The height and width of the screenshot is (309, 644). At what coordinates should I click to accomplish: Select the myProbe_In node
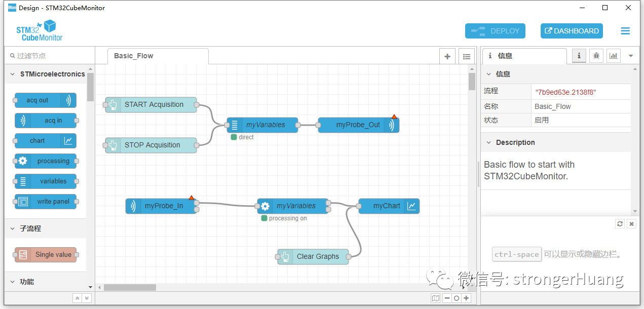coord(161,206)
